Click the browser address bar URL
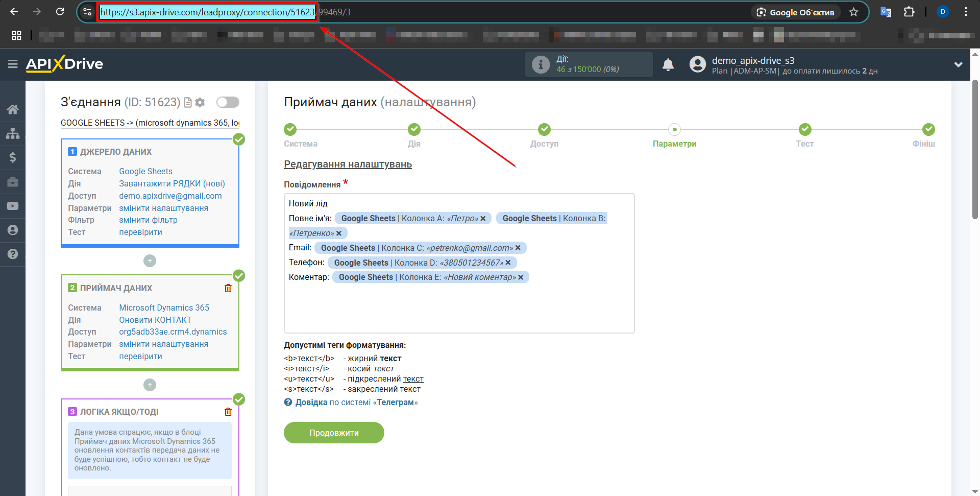 coord(225,12)
